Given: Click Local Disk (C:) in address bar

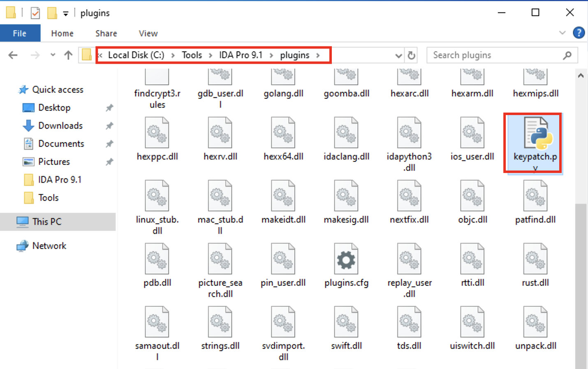Looking at the screenshot, I should click(136, 55).
